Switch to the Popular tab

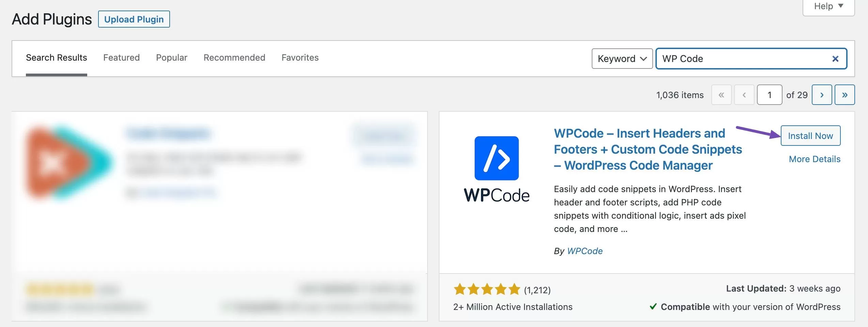tap(171, 58)
